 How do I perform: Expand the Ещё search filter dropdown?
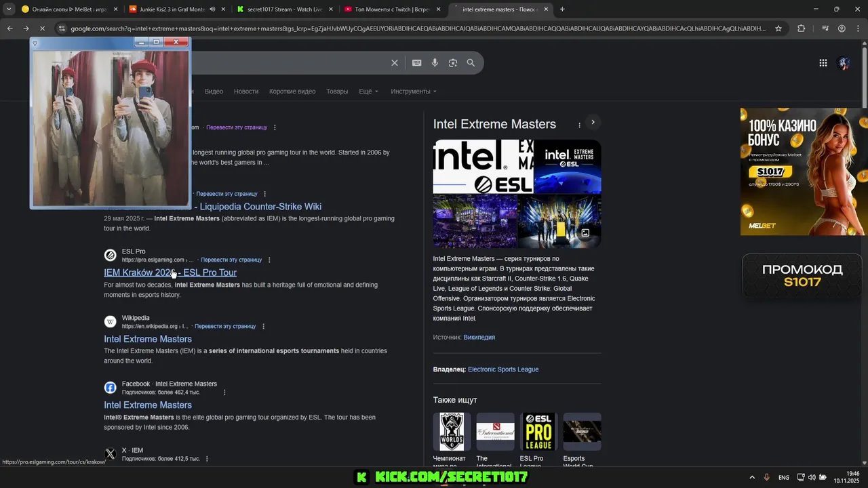[368, 91]
